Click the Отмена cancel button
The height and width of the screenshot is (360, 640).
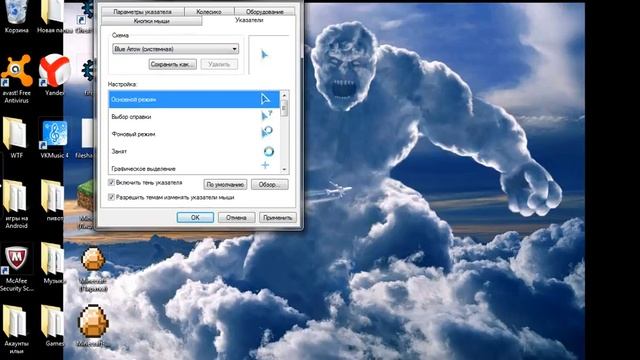[x=236, y=218]
